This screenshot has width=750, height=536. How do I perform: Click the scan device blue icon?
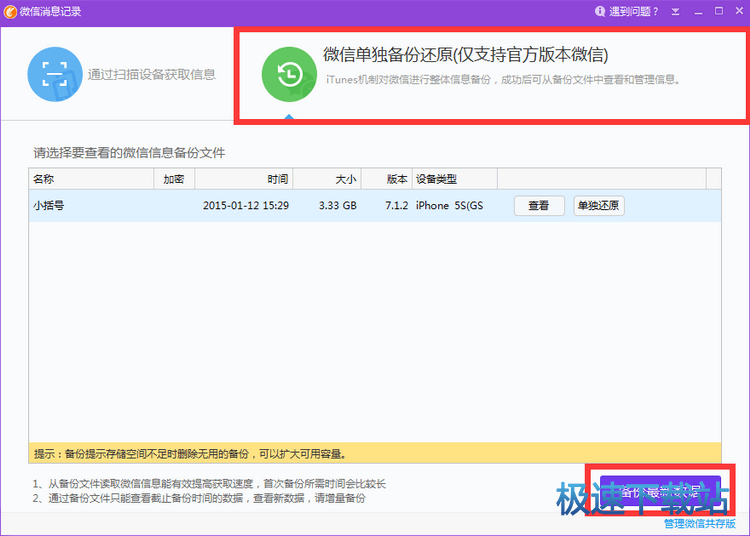[54, 74]
